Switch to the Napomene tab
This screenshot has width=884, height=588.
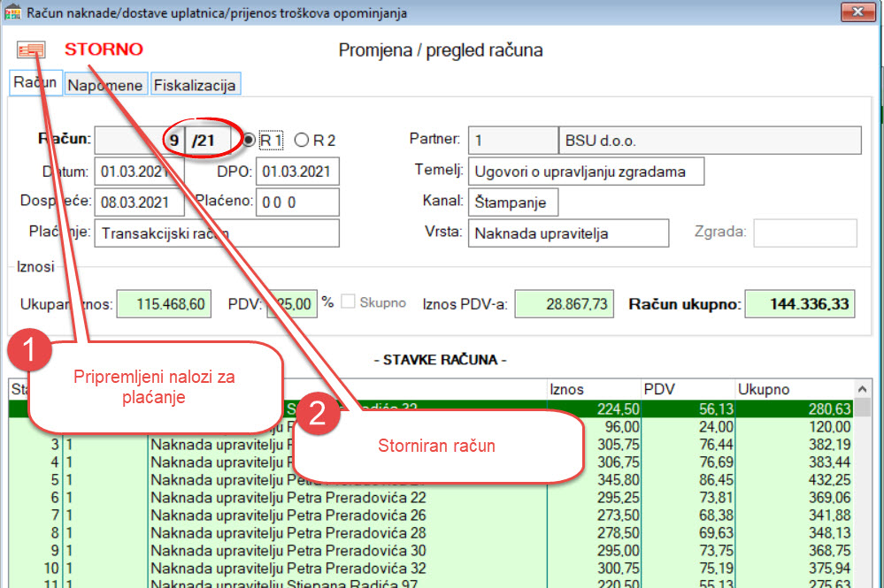click(x=104, y=85)
